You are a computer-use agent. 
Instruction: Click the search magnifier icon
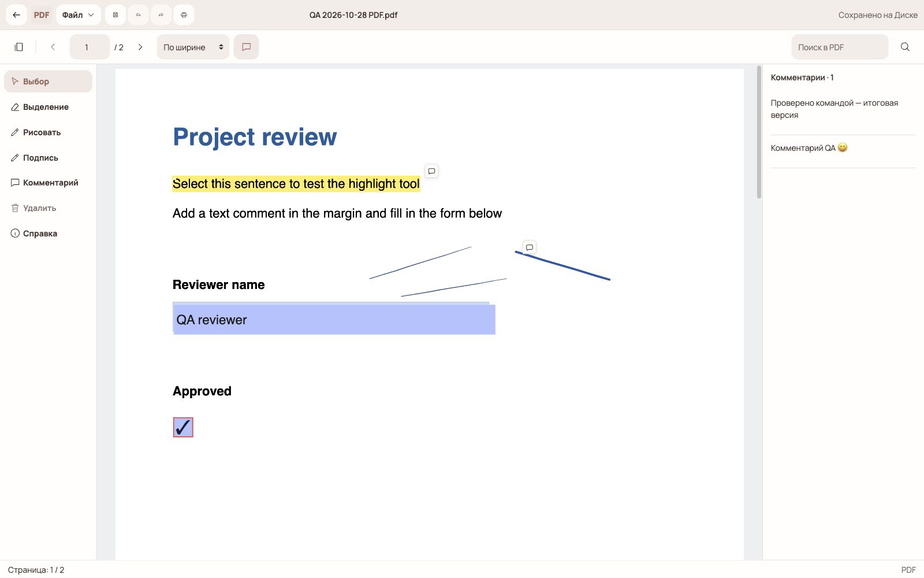905,47
